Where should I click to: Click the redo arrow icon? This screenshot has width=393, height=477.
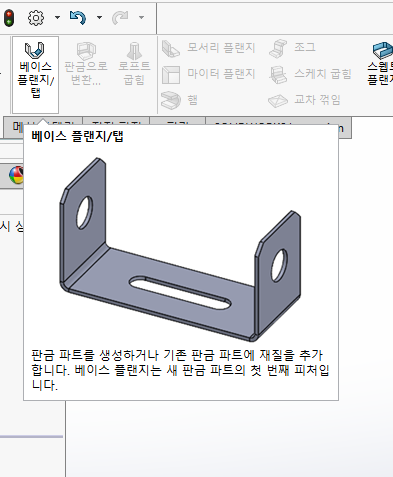120,17
